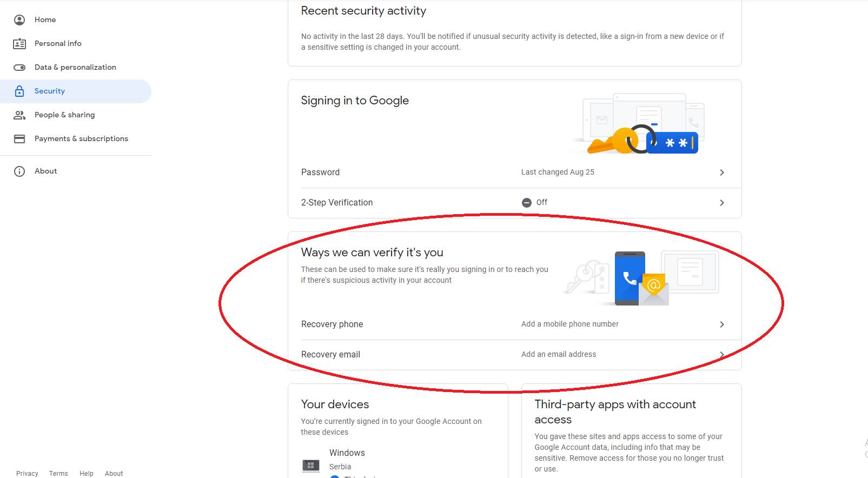Select the Personal info card icon
The image size is (868, 478).
tap(19, 43)
